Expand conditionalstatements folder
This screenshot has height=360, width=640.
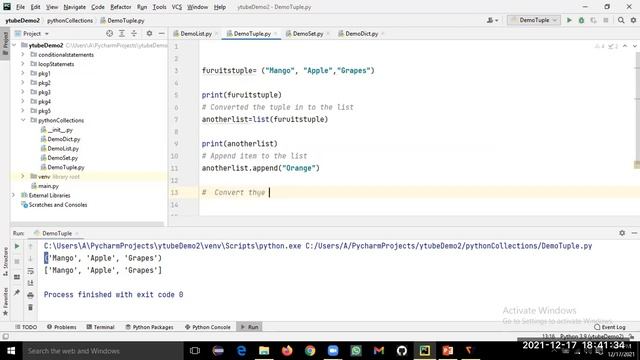(23, 54)
